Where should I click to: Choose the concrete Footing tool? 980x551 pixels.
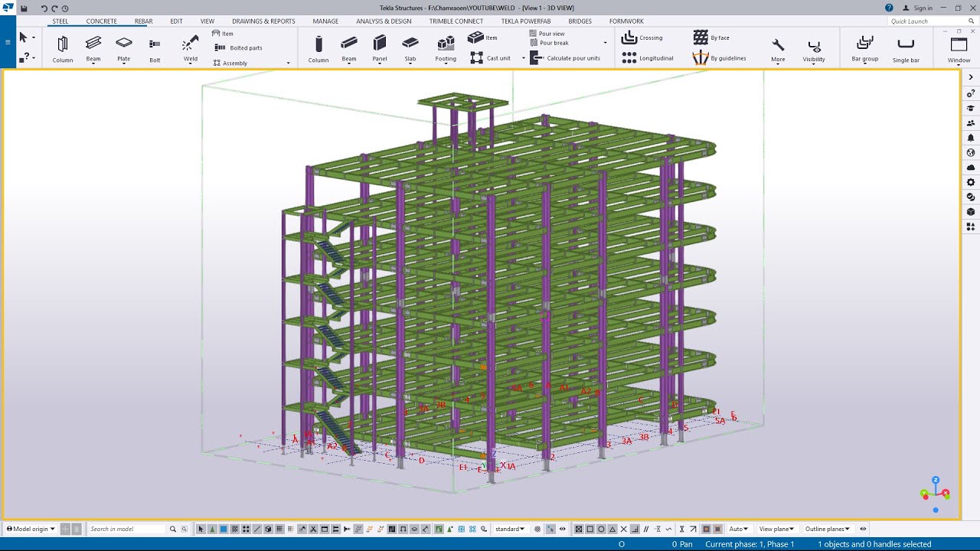pyautogui.click(x=446, y=49)
